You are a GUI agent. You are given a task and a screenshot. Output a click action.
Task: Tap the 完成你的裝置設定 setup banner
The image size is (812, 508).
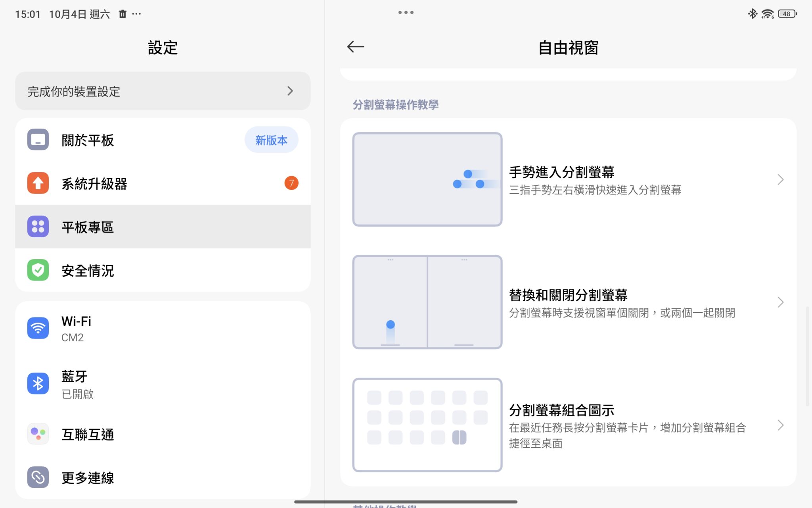162,91
